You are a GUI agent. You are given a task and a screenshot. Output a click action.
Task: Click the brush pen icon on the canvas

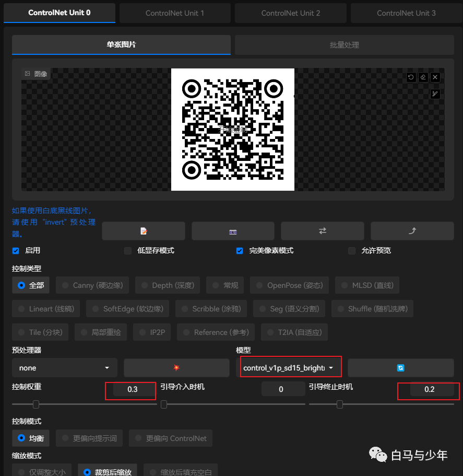click(x=435, y=94)
